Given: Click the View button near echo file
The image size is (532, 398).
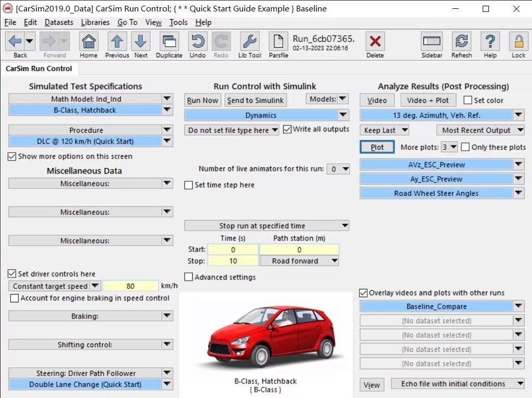Looking at the screenshot, I should coord(371,385).
